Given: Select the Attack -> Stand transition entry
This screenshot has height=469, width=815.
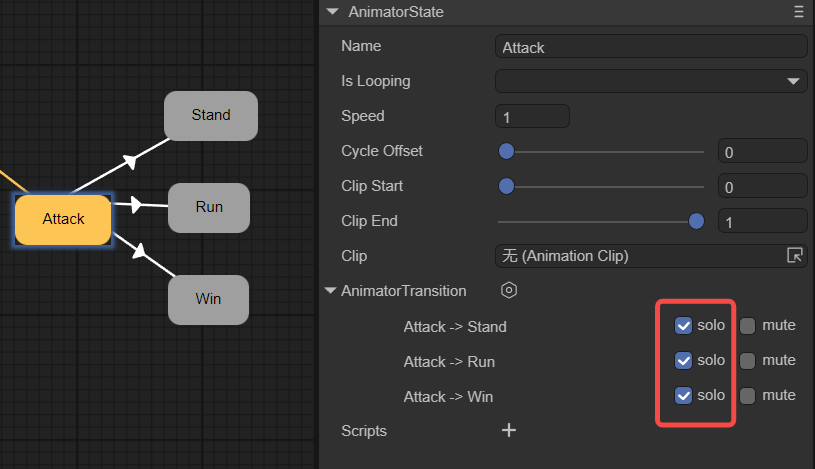Looking at the screenshot, I should (x=455, y=327).
